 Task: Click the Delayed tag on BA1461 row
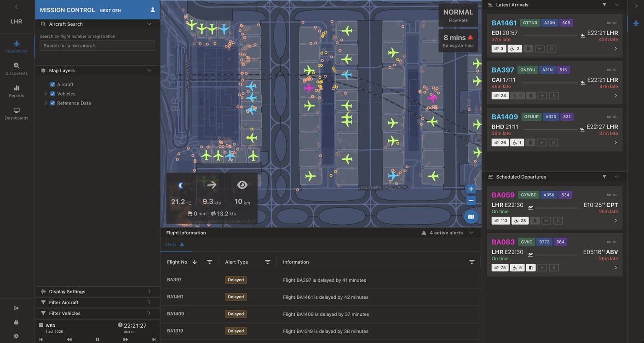click(236, 297)
